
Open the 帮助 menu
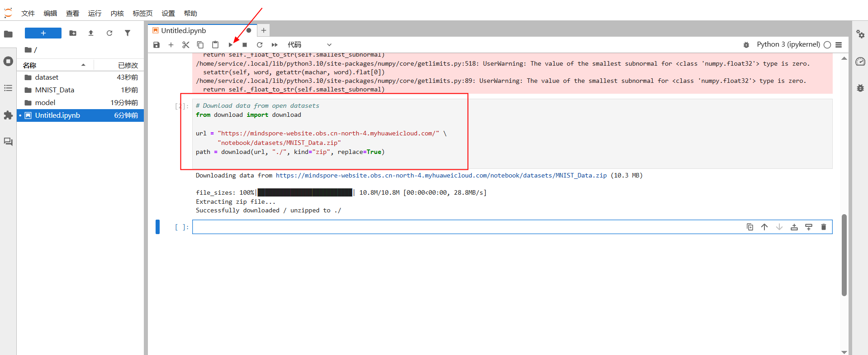coord(190,14)
